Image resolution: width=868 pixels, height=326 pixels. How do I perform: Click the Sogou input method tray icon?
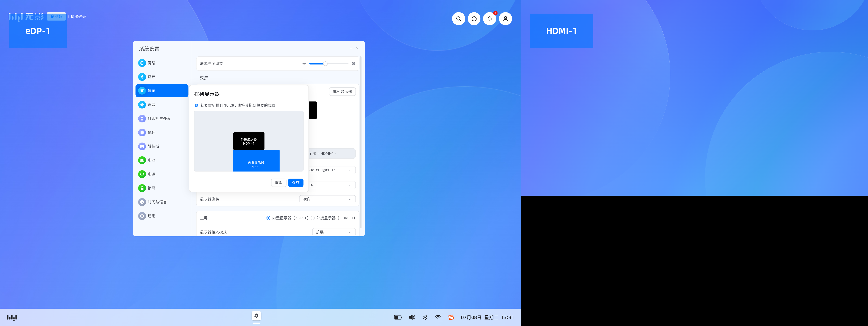coord(451,317)
